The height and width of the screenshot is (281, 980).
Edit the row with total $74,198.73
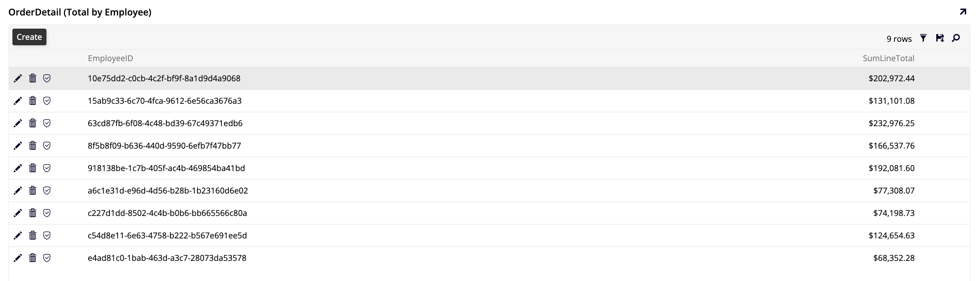coord(18,213)
